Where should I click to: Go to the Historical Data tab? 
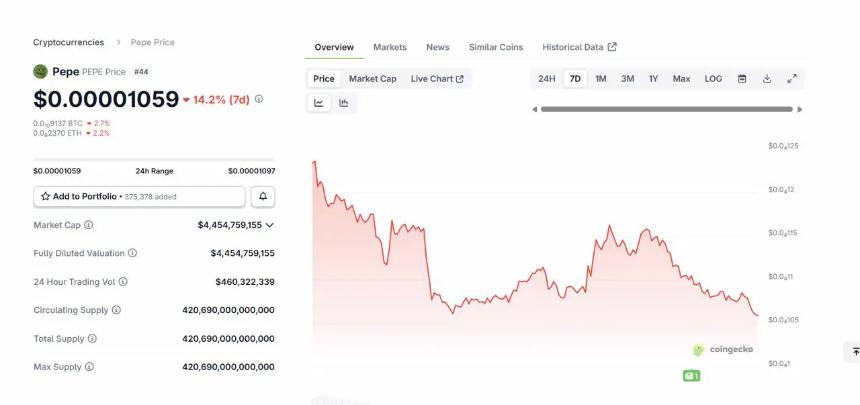click(x=579, y=47)
